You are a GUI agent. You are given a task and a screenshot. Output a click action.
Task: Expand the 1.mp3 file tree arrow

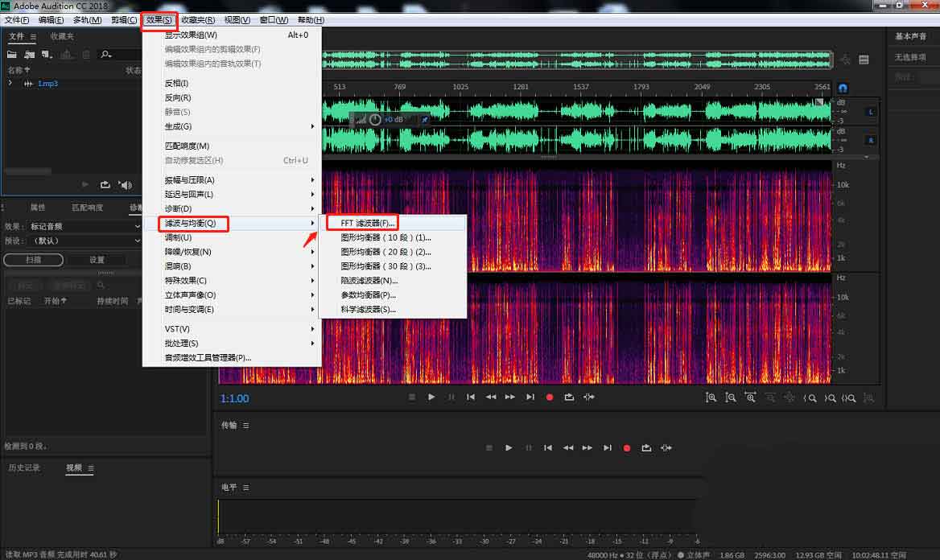coord(10,84)
